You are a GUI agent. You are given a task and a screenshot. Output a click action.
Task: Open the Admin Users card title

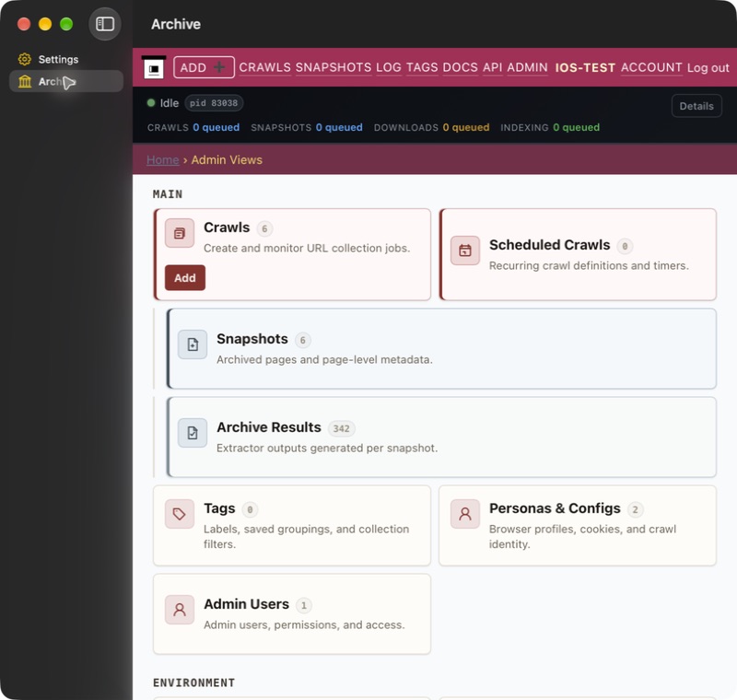(246, 604)
